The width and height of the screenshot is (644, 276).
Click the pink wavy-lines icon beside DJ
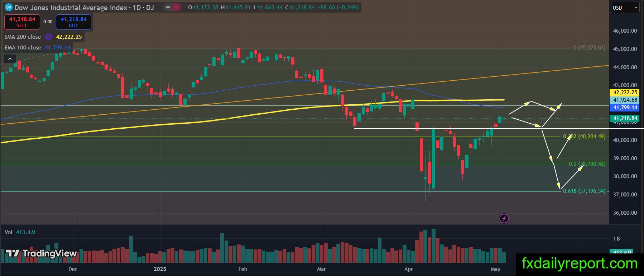click(x=176, y=7)
